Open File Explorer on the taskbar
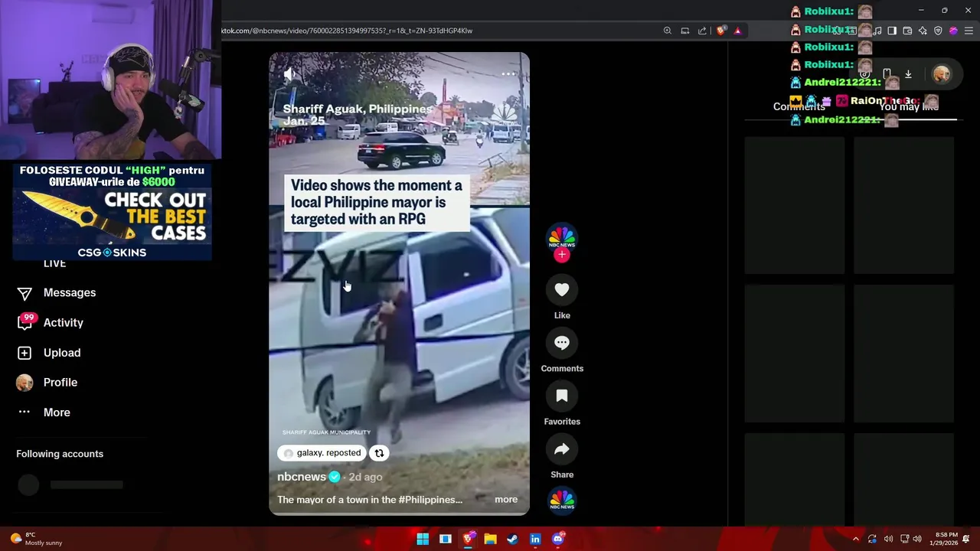Viewport: 980px width, 551px height. (x=490, y=539)
